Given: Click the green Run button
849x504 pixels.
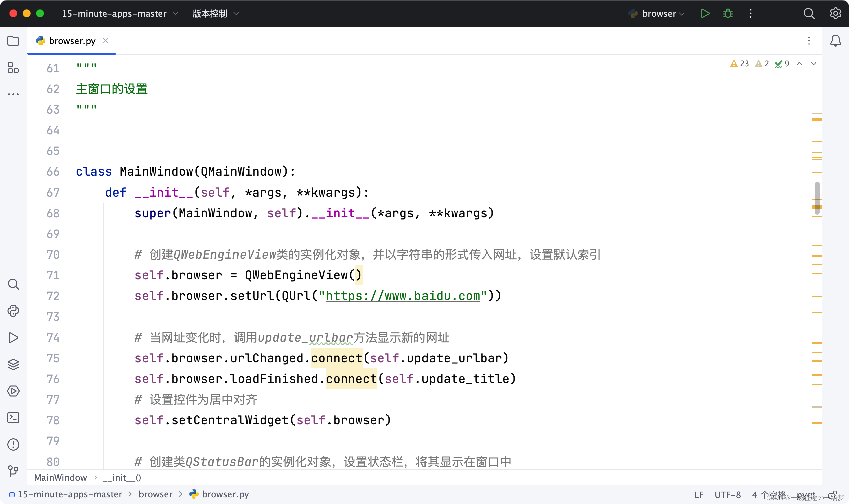Looking at the screenshot, I should (705, 14).
